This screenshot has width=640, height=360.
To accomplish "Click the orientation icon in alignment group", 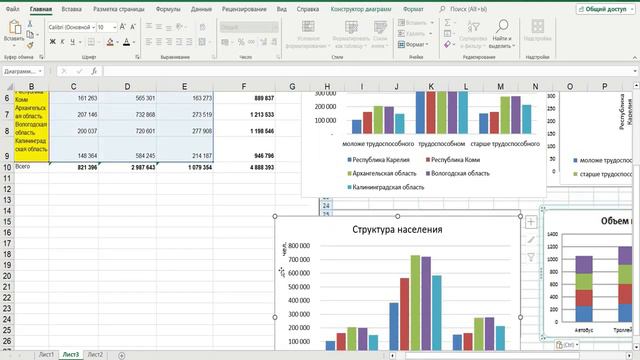I will [180, 27].
